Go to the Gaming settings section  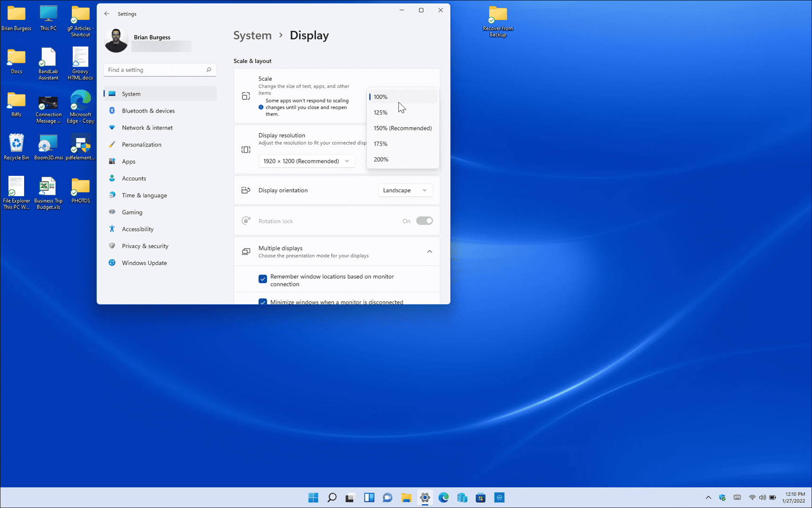click(x=131, y=212)
